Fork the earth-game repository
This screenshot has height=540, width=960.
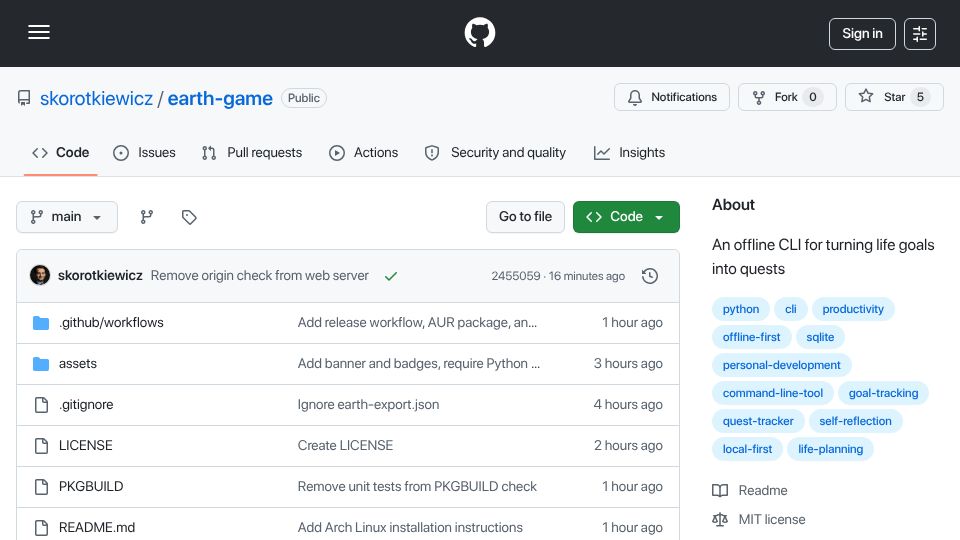tap(787, 97)
